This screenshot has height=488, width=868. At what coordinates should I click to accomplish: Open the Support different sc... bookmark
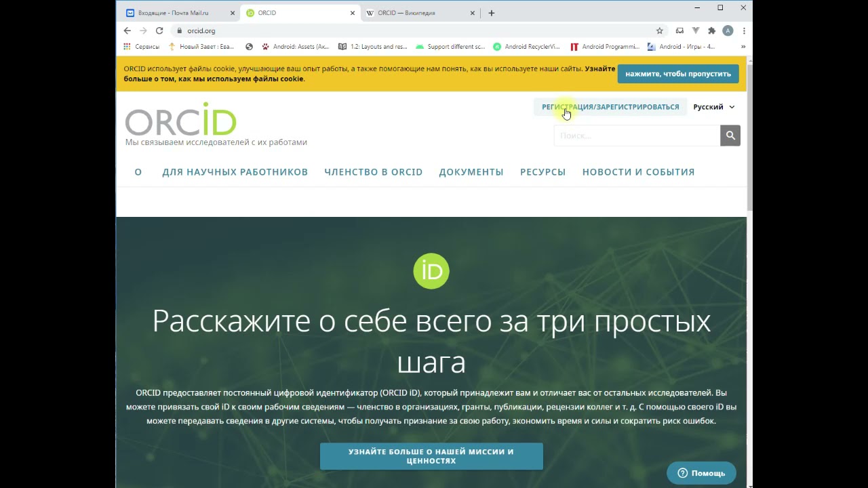pos(451,47)
